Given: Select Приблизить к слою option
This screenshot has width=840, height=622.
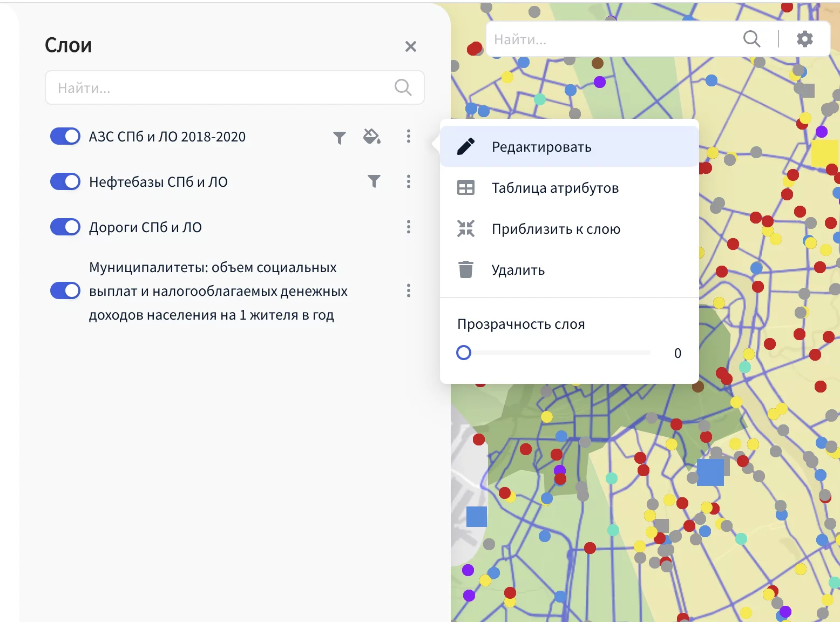Looking at the screenshot, I should click(x=556, y=229).
